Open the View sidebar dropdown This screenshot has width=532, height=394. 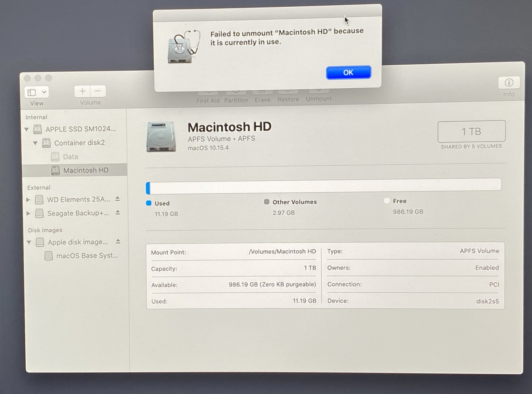click(37, 92)
